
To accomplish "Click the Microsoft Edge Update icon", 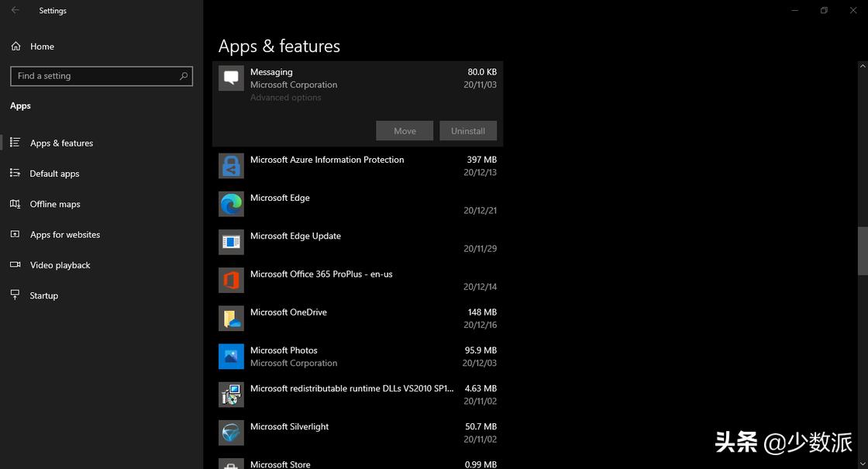I will point(231,242).
